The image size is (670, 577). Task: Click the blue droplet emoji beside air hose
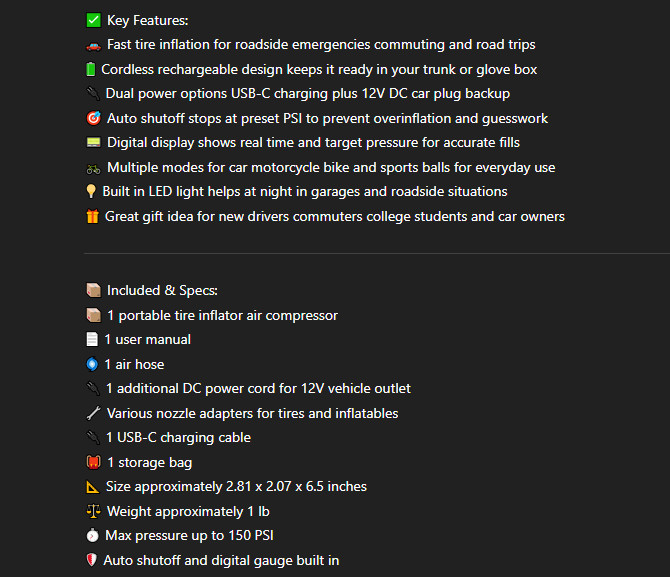[x=92, y=364]
